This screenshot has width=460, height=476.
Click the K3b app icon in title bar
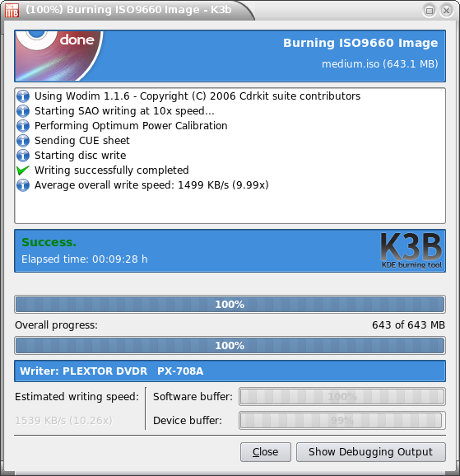pos(12,10)
